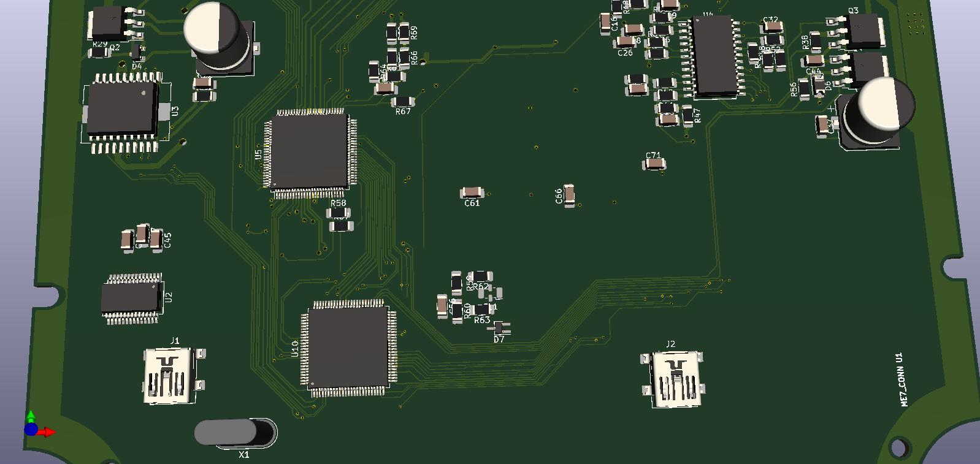This screenshot has width=980, height=464.
Task: Click the R47 silkscreen label
Action: pyautogui.click(x=697, y=115)
